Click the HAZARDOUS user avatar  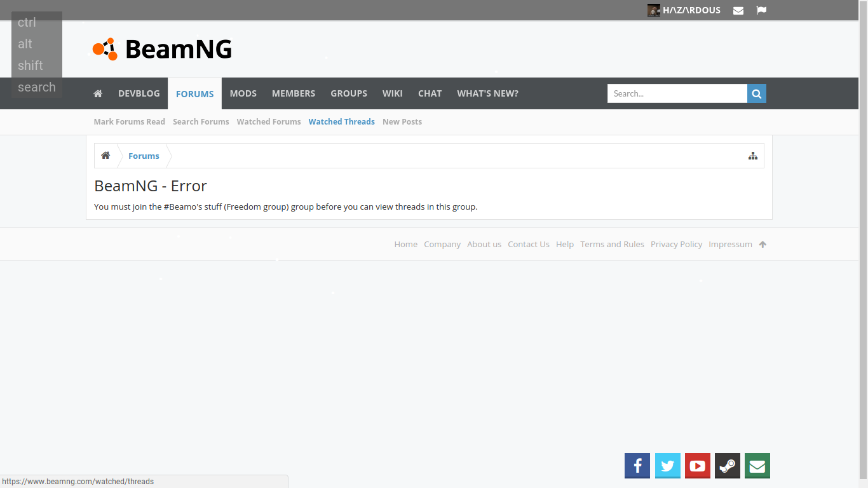click(x=654, y=10)
